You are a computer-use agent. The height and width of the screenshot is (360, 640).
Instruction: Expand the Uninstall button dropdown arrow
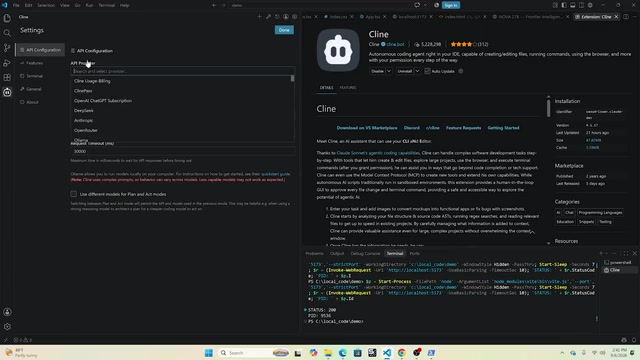(x=417, y=71)
